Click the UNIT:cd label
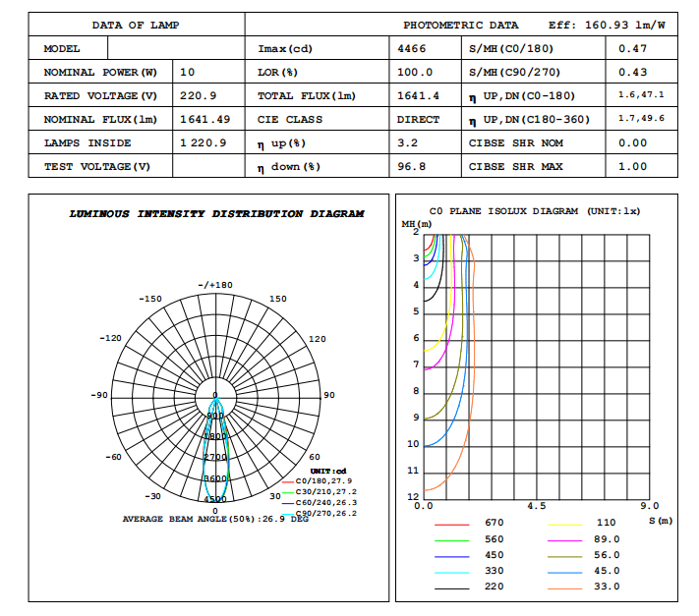699x616 pixels. pyautogui.click(x=328, y=472)
